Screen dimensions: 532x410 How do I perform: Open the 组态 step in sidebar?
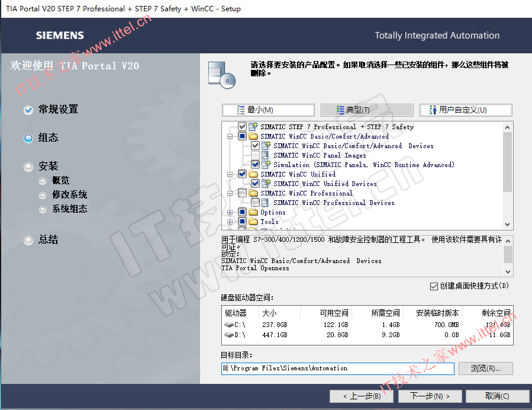pyautogui.click(x=41, y=138)
